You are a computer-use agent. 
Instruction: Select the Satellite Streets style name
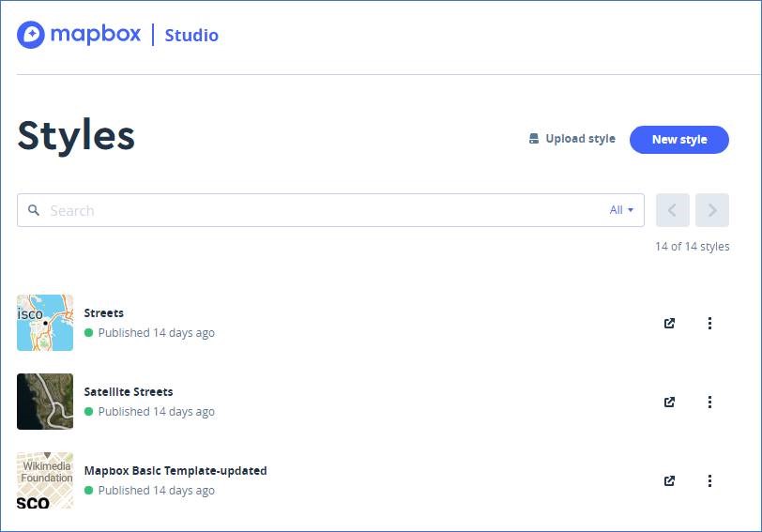[x=129, y=391]
